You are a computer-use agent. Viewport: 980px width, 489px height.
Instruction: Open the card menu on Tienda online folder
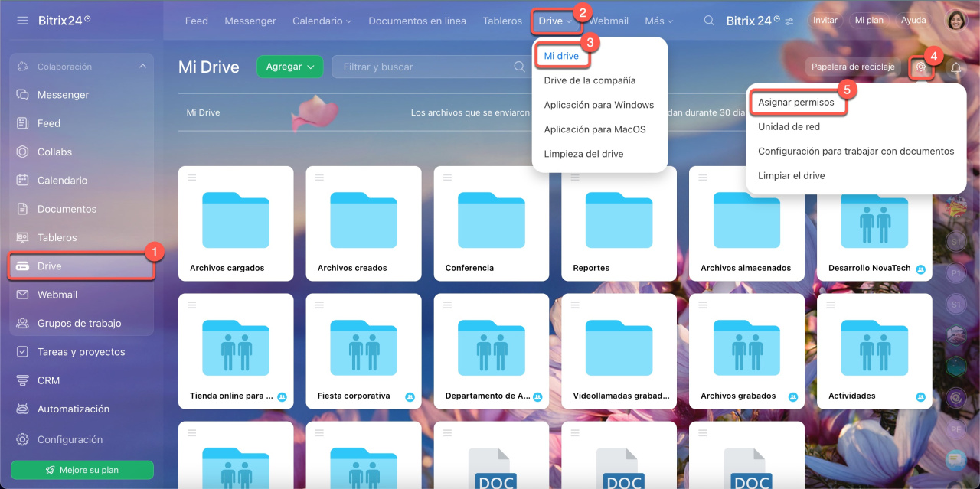(x=192, y=305)
